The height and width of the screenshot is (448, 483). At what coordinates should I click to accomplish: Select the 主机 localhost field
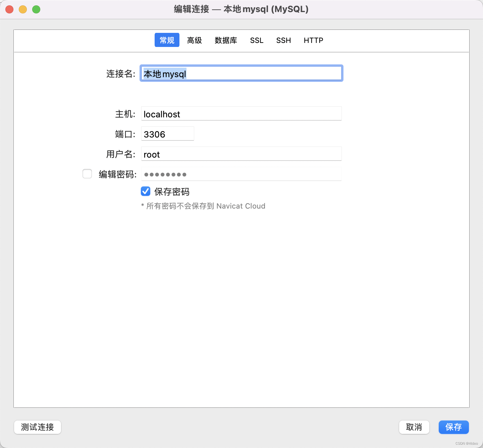[241, 114]
